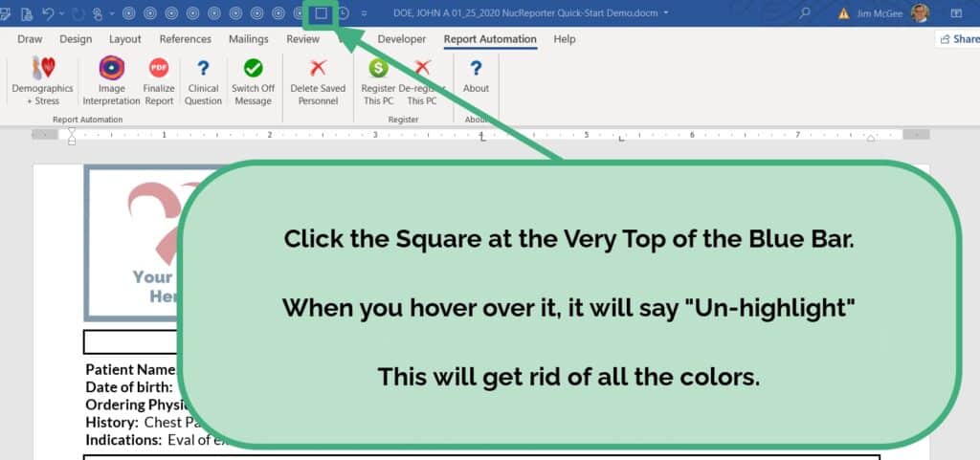Click the clock icon in quick access toolbar
The width and height of the screenshot is (980, 460).
tap(343, 13)
